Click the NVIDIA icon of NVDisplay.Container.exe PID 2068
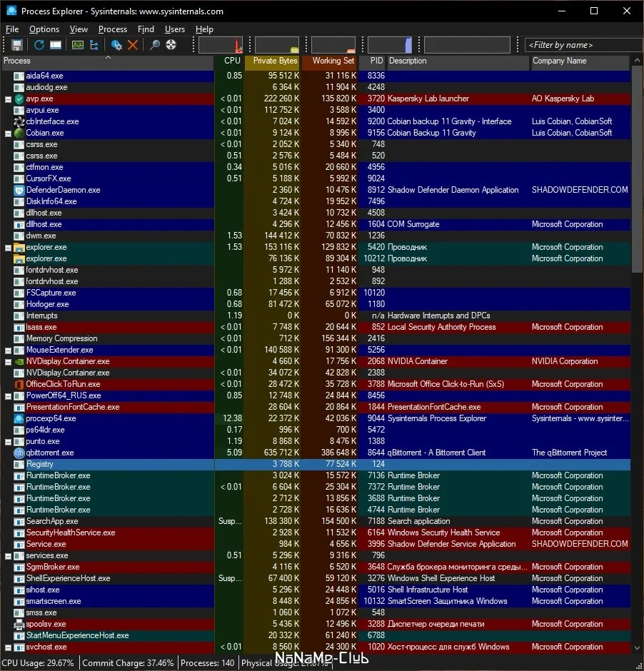 tap(19, 362)
